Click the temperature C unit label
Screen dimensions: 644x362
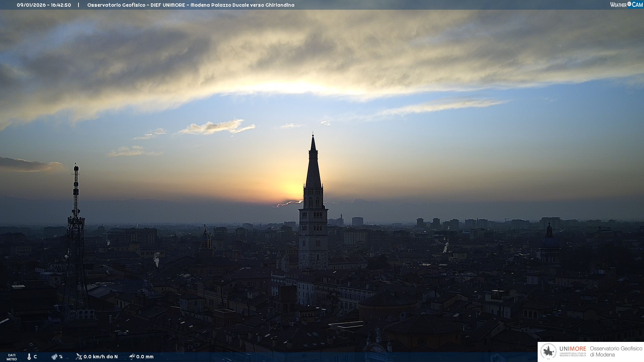click(35, 357)
